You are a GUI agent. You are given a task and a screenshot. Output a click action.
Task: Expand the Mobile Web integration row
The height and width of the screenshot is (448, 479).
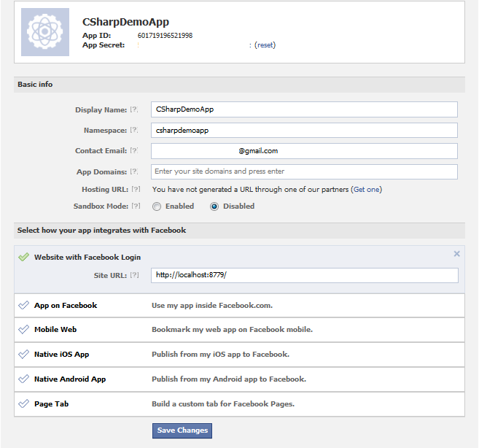tap(239, 330)
